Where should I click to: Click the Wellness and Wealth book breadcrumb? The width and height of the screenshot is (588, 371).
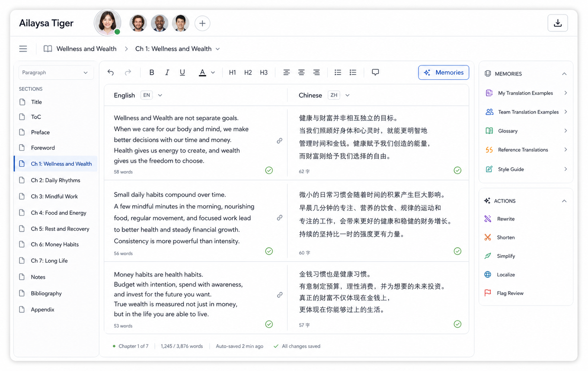[x=80, y=49]
